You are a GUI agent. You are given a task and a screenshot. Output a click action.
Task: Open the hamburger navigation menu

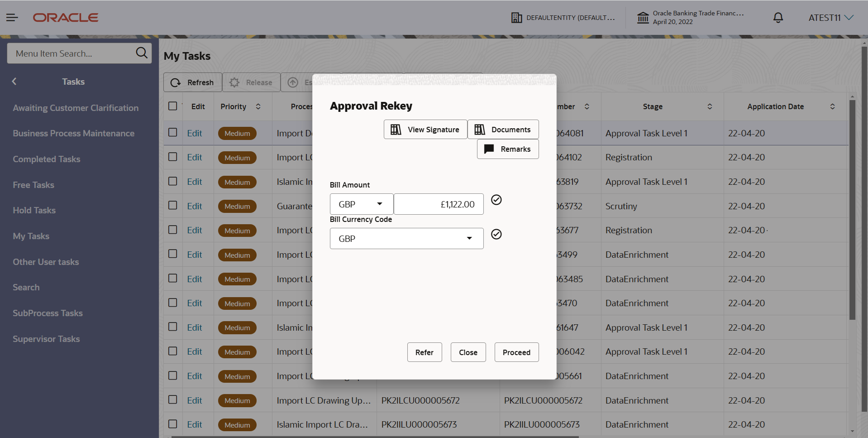[x=12, y=18]
